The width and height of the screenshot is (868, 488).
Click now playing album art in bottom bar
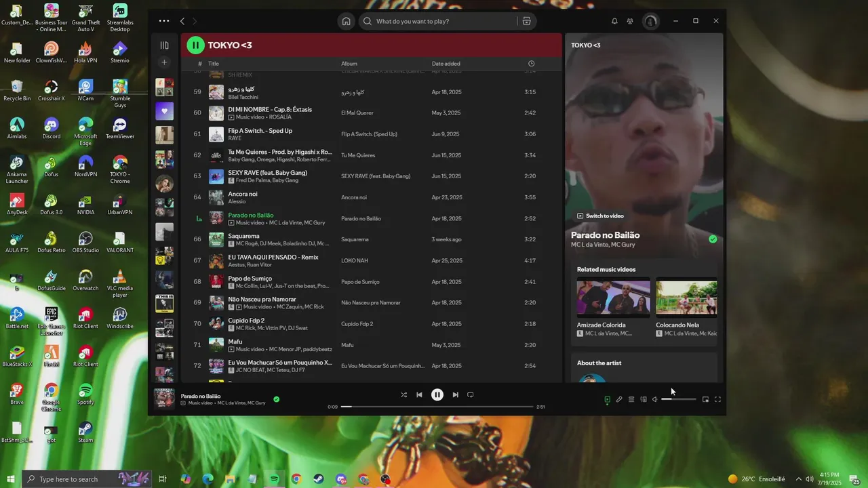pos(164,399)
